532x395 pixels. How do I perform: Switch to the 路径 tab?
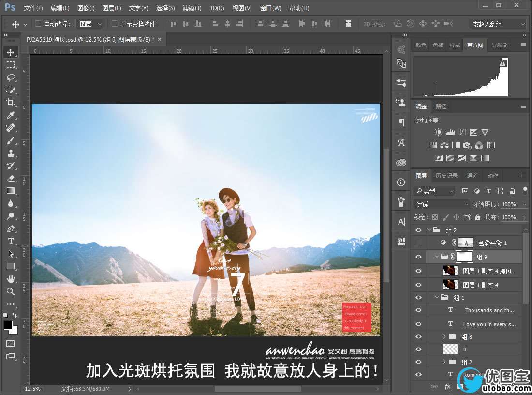(441, 106)
